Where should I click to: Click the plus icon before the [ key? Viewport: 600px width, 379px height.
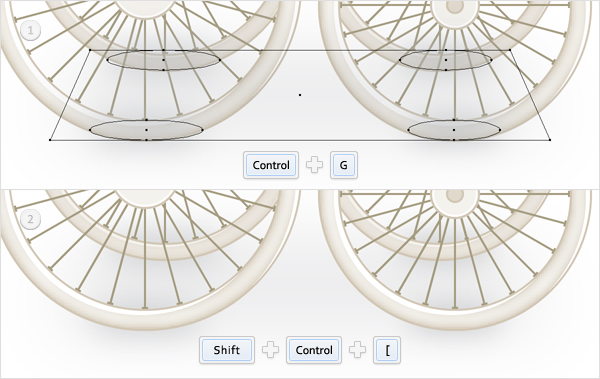[357, 350]
